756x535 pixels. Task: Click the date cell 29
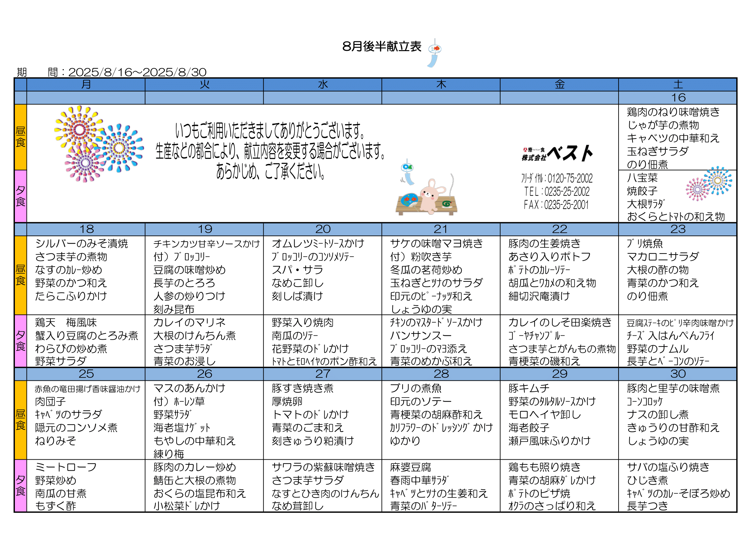point(559,374)
